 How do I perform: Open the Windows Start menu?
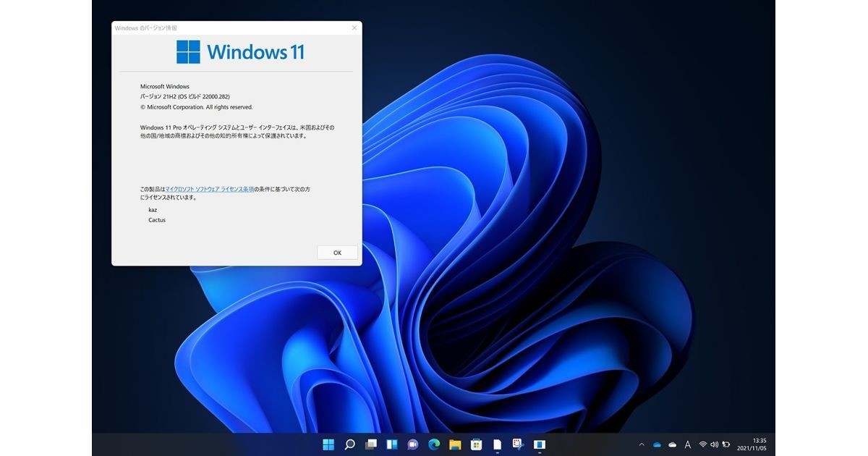point(328,444)
